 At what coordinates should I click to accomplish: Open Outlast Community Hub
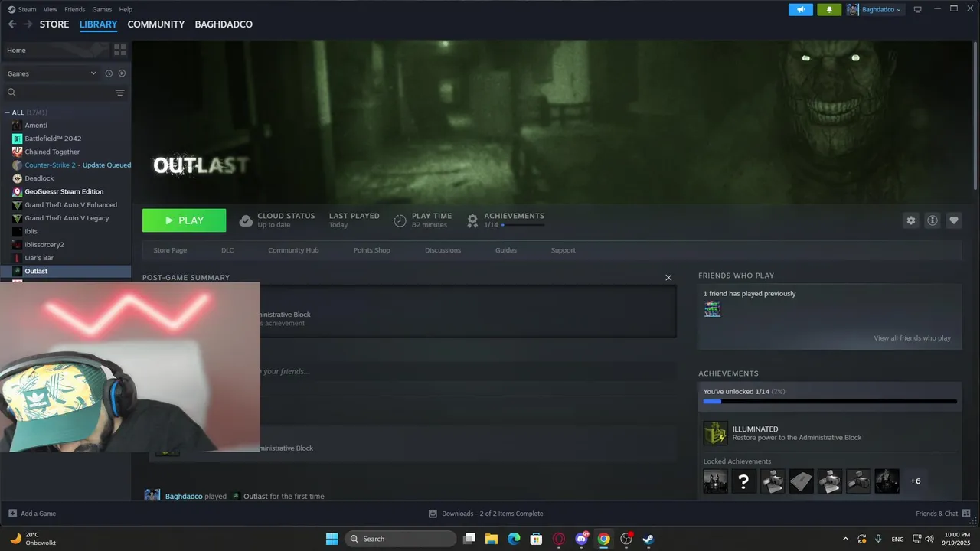pos(293,250)
